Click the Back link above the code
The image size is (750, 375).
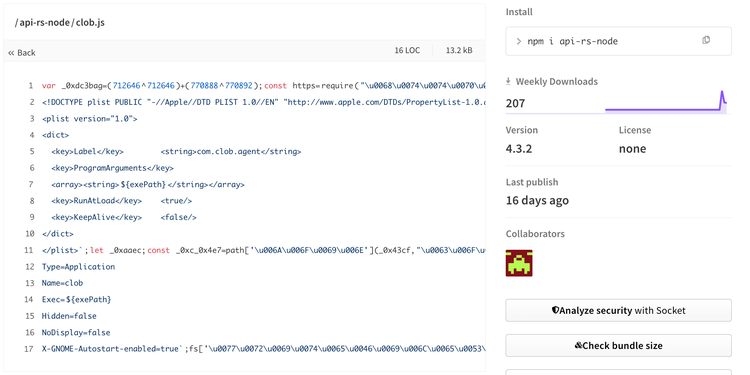(x=22, y=53)
